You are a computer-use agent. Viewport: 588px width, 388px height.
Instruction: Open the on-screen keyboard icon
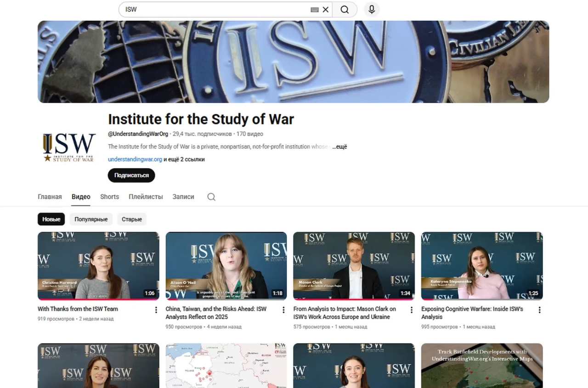coord(314,10)
